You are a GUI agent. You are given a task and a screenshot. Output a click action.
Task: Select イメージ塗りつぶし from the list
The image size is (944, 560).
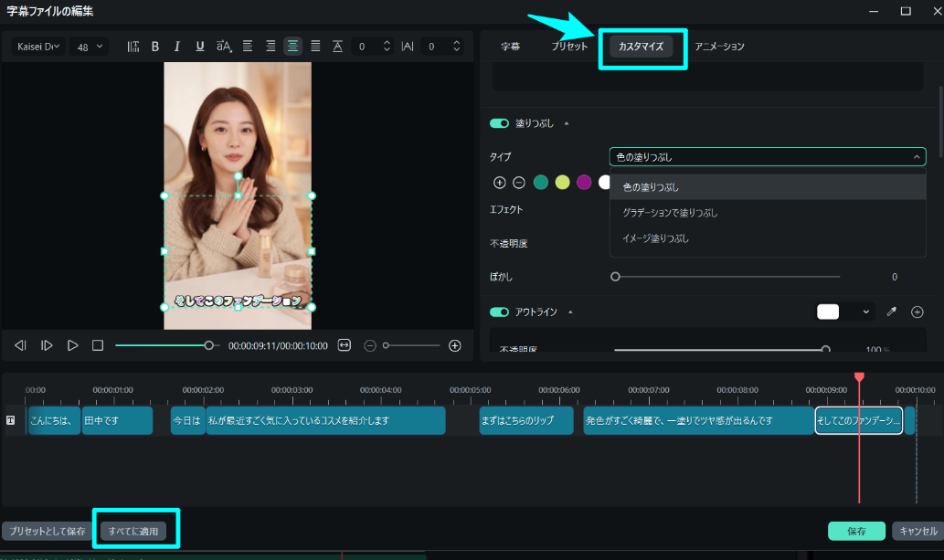pos(655,238)
